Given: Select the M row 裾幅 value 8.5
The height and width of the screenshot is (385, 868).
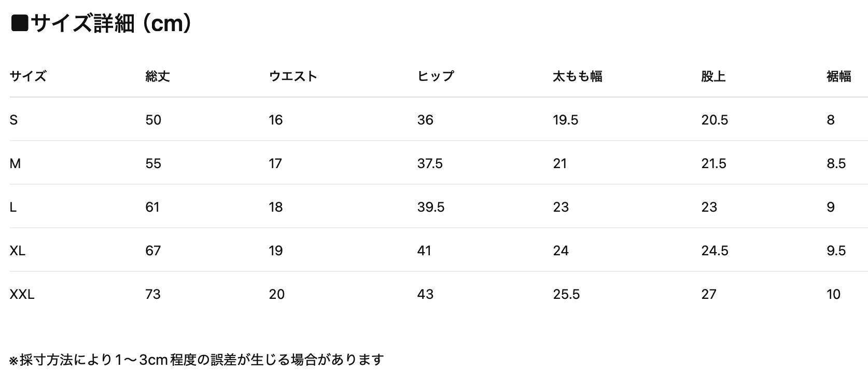Looking at the screenshot, I should 836,163.
